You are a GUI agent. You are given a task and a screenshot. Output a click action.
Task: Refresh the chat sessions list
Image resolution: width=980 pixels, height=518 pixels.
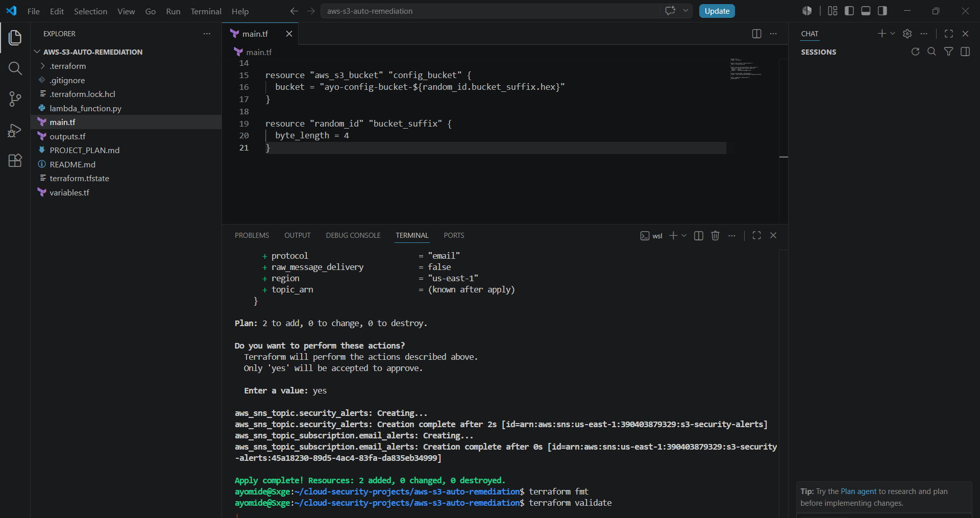click(915, 52)
